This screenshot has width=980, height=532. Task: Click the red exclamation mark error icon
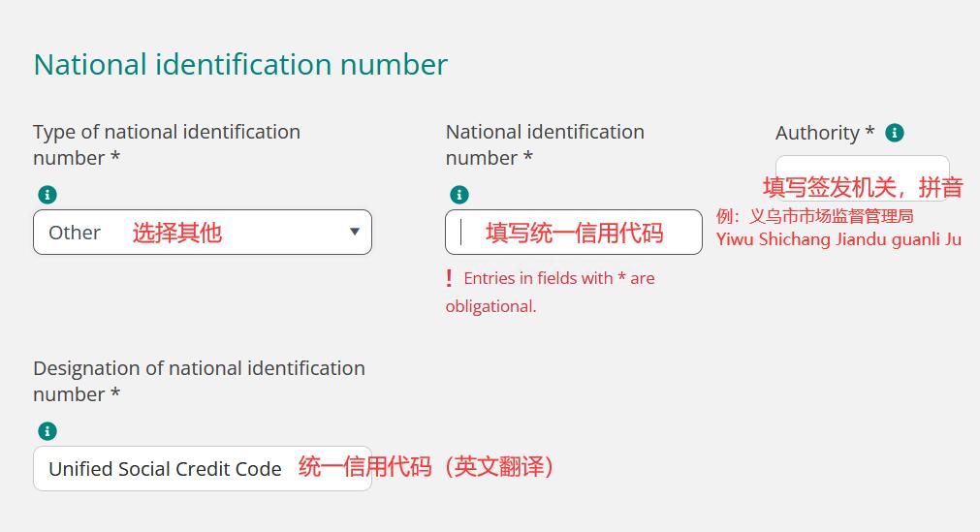point(449,278)
